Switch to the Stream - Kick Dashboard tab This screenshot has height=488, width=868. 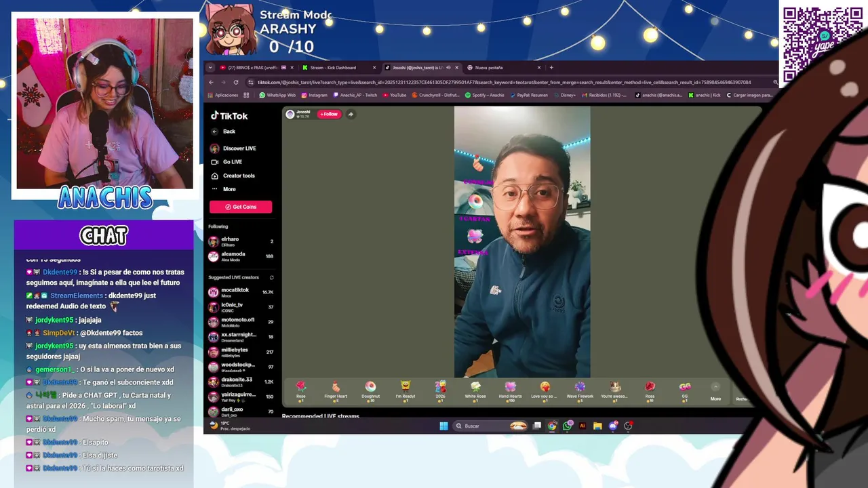pyautogui.click(x=338, y=68)
